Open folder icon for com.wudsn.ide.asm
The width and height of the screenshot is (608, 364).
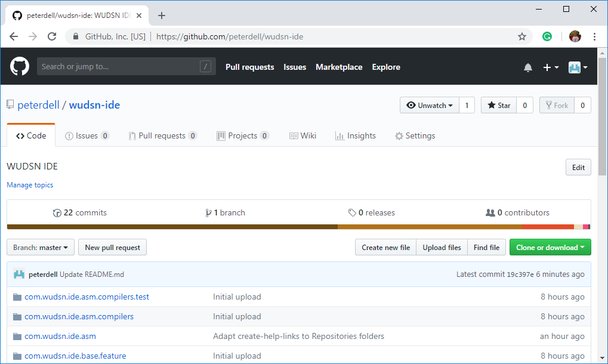point(17,336)
